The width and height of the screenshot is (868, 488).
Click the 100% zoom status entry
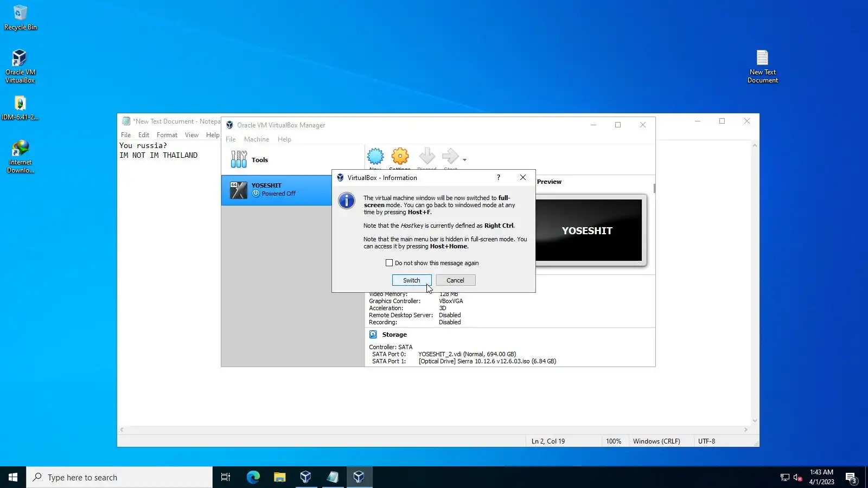[614, 441]
